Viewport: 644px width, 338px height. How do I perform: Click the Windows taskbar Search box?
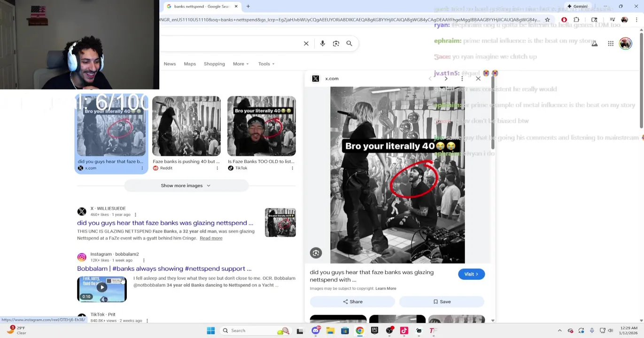(256, 330)
